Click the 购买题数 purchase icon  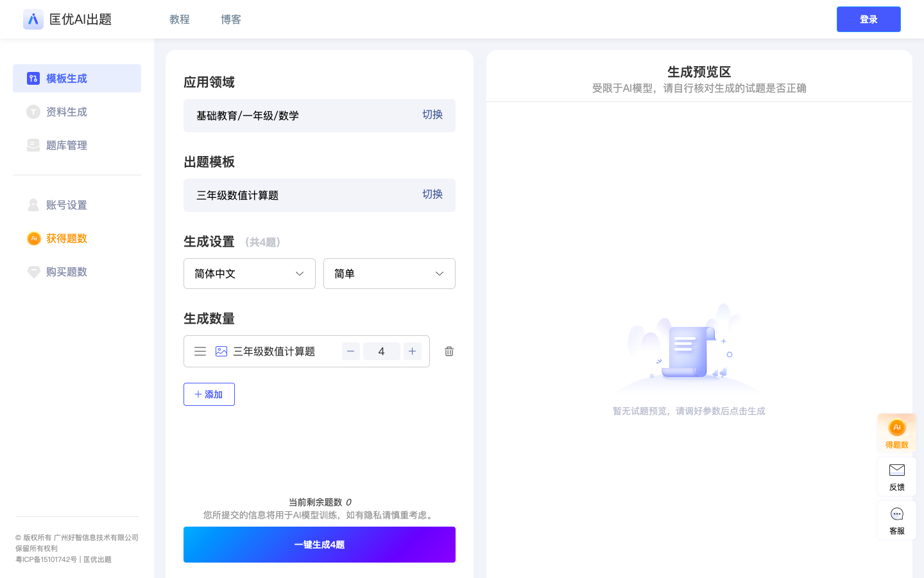pyautogui.click(x=33, y=272)
